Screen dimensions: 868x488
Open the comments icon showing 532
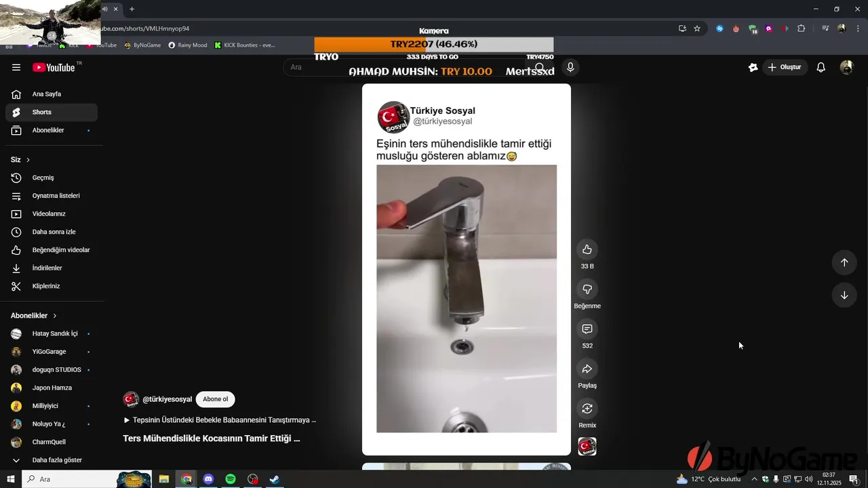(x=587, y=329)
